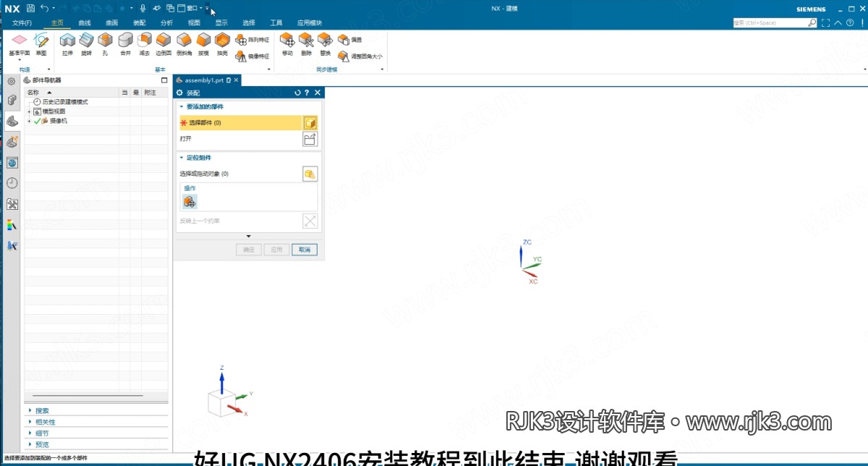Select the 草图 sketch tool
The width and height of the screenshot is (868, 466).
[41, 43]
